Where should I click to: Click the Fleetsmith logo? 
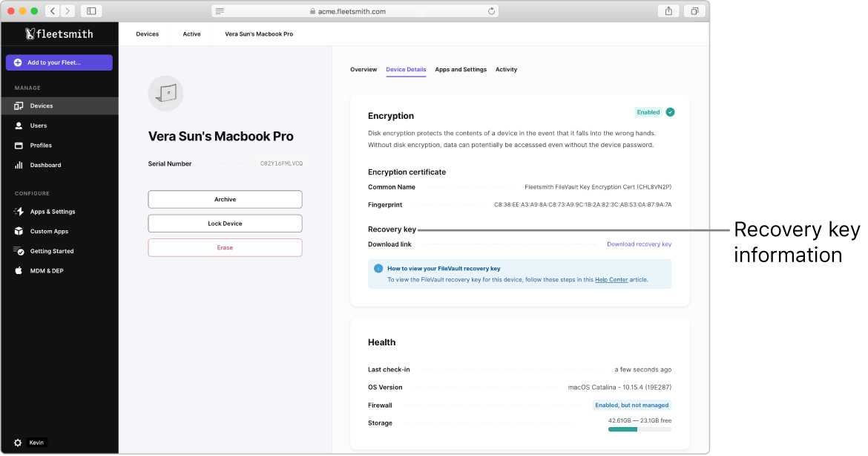click(59, 34)
